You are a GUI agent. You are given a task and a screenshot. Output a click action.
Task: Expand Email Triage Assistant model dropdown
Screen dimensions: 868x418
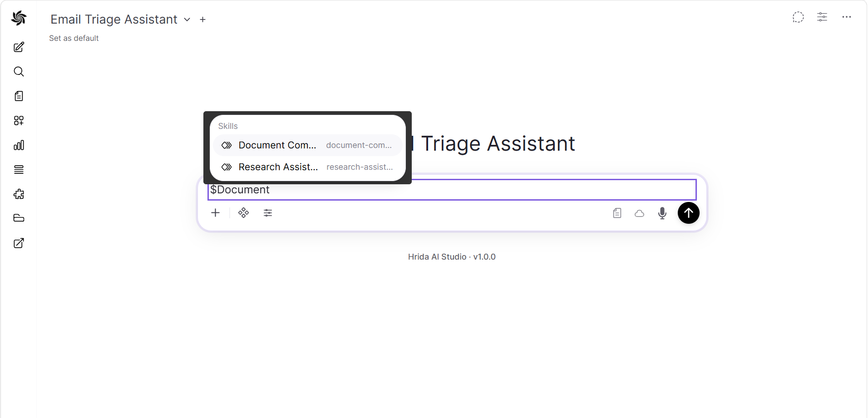tap(187, 20)
